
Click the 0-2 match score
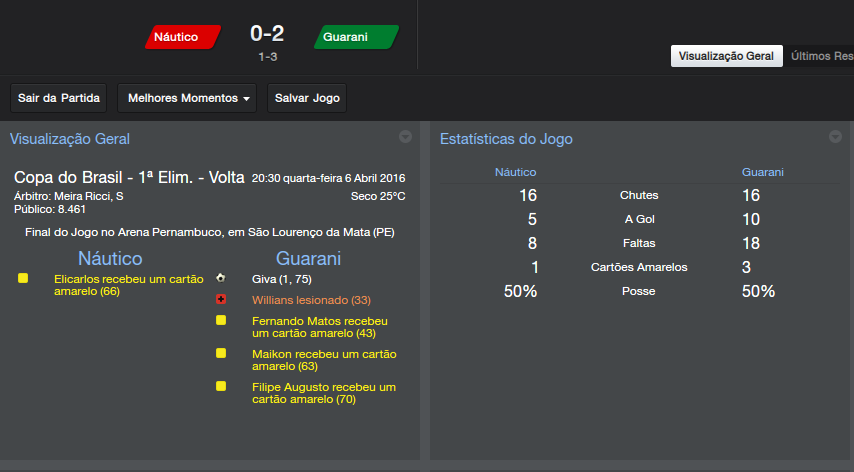coord(267,33)
